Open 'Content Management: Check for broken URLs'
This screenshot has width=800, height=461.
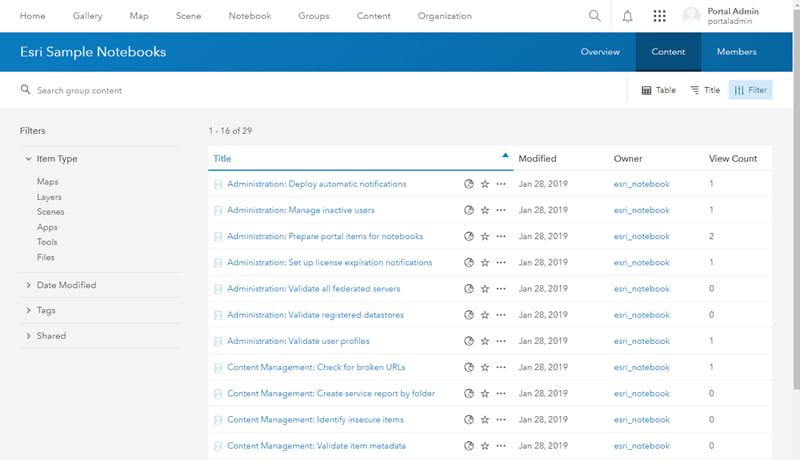coord(316,367)
